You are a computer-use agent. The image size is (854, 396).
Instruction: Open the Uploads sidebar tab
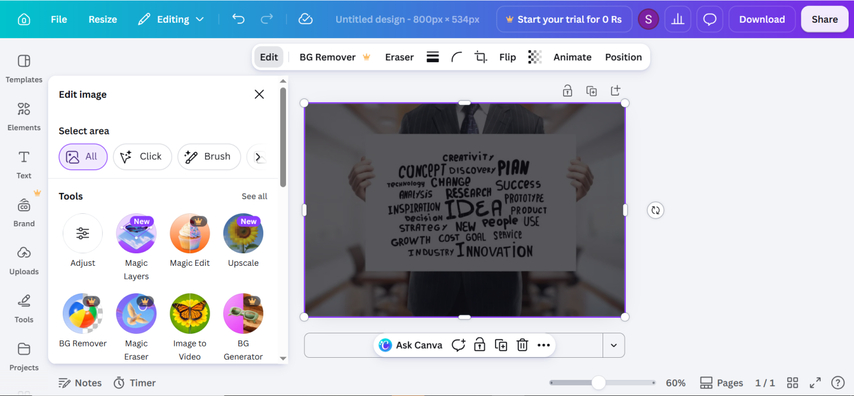coord(24,260)
